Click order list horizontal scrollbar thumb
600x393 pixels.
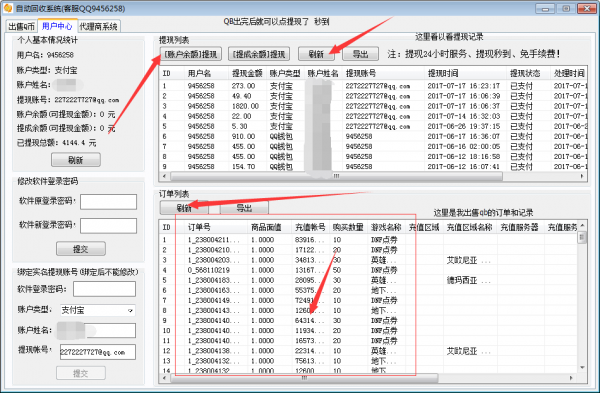(304, 378)
